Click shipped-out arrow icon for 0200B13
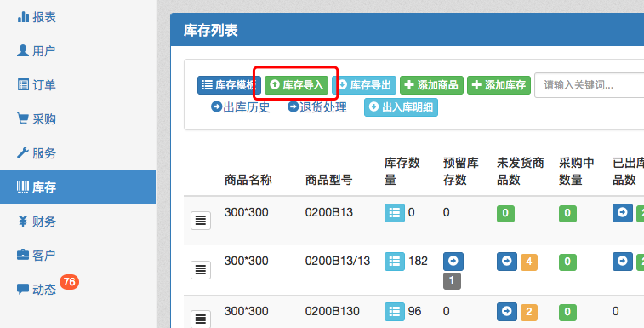The height and width of the screenshot is (328, 644). click(623, 213)
